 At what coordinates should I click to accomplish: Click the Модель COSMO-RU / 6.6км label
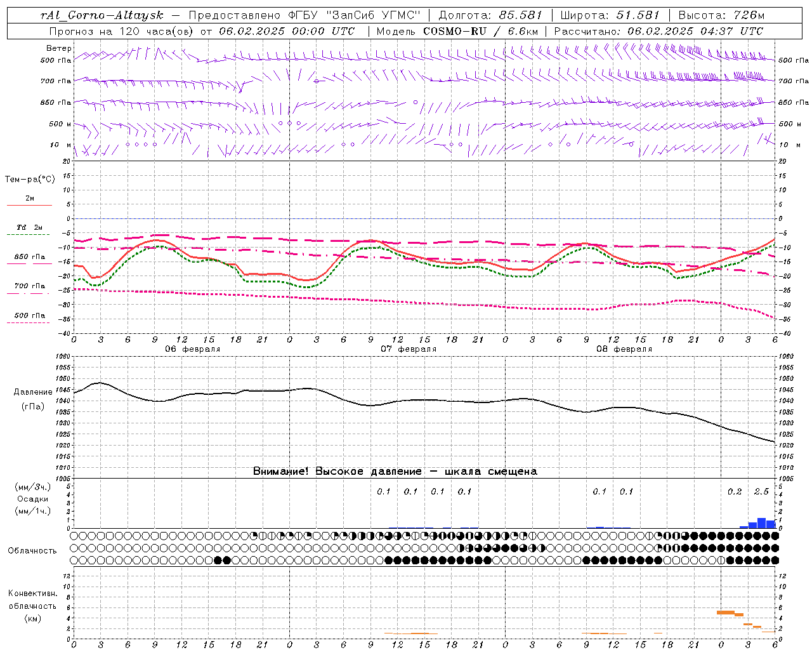pyautogui.click(x=457, y=31)
